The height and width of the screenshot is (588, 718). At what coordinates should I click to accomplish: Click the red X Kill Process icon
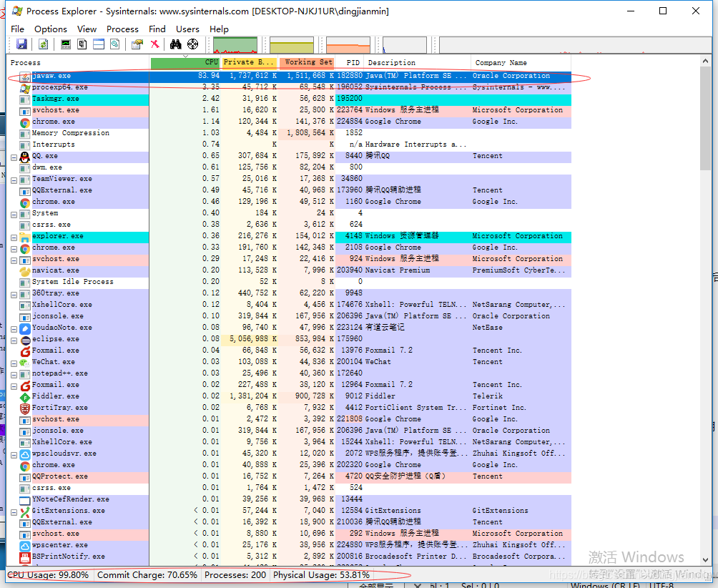(154, 44)
